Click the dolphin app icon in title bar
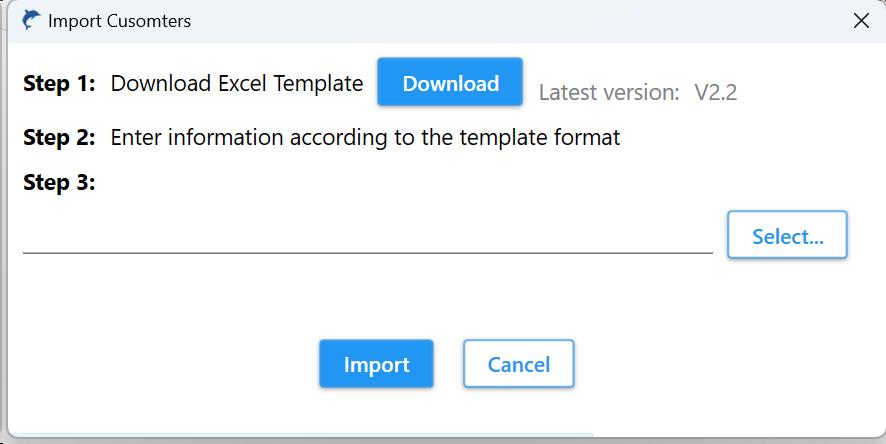Image resolution: width=886 pixels, height=444 pixels. tap(31, 20)
